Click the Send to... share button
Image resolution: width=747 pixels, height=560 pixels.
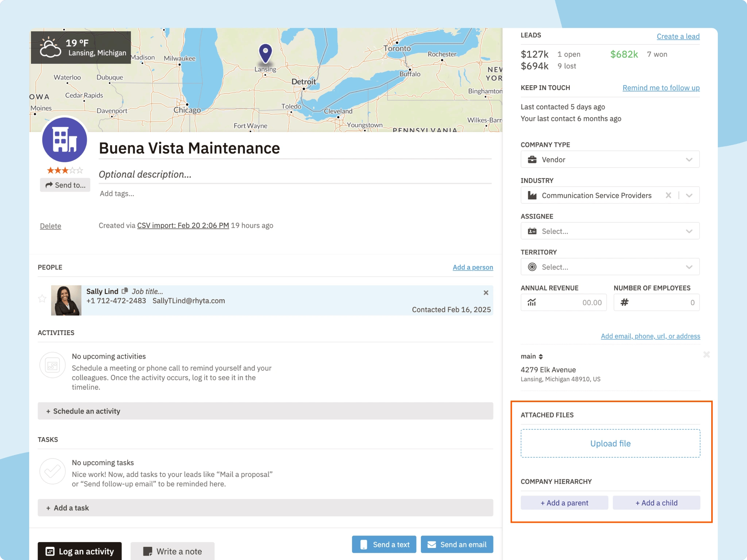65,185
